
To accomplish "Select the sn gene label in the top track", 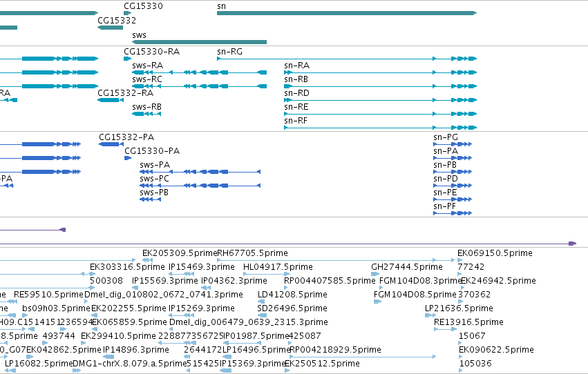I will [x=221, y=6].
